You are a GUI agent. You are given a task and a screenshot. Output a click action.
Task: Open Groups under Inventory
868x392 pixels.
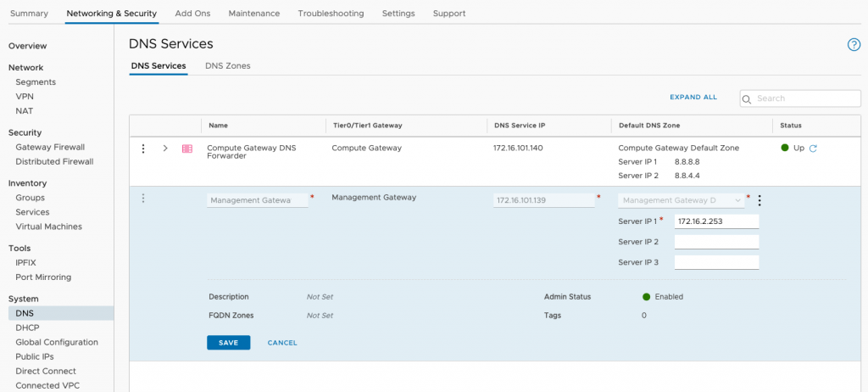pyautogui.click(x=31, y=198)
